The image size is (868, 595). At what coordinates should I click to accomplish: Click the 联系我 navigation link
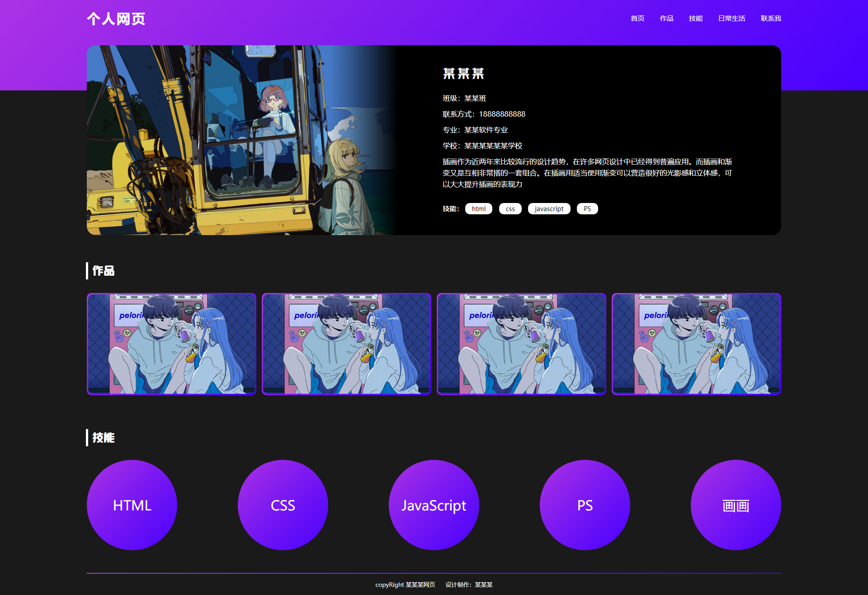(771, 19)
